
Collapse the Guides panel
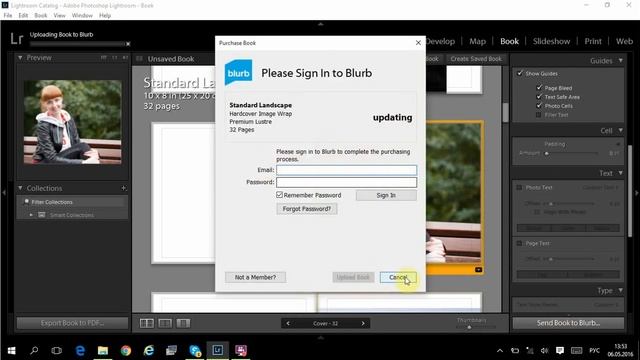point(620,60)
